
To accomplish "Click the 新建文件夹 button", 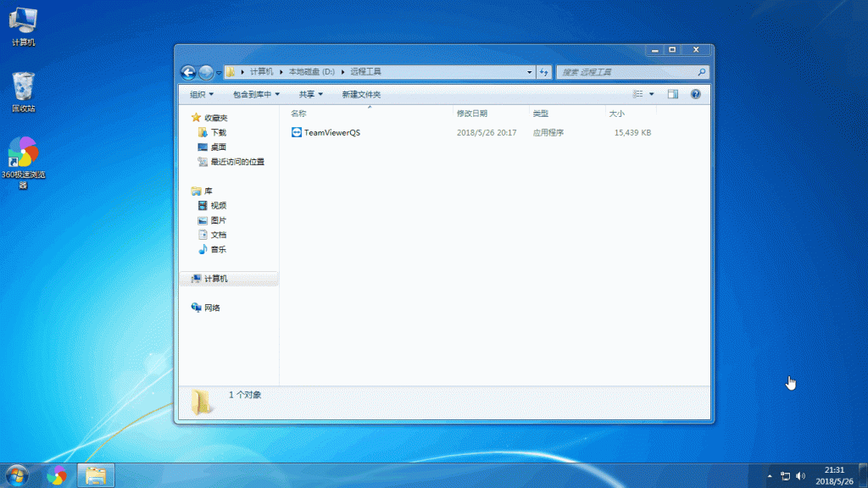I will [361, 95].
